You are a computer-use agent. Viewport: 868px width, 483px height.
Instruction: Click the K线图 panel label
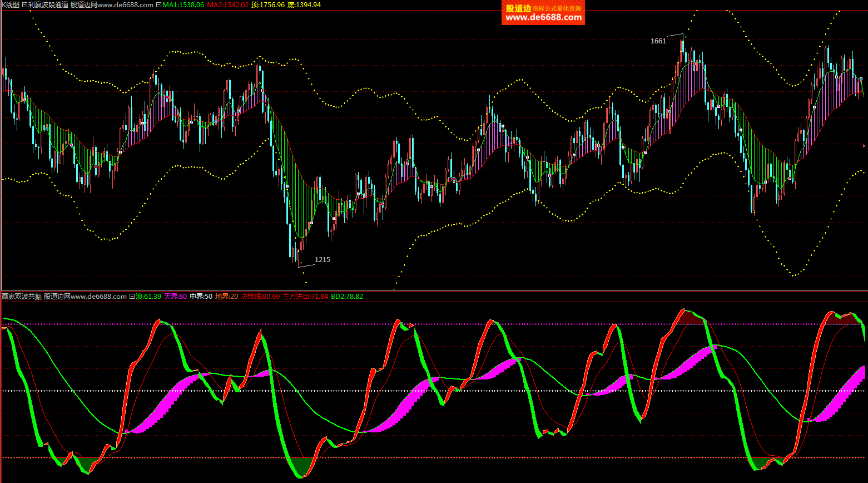click(10, 5)
